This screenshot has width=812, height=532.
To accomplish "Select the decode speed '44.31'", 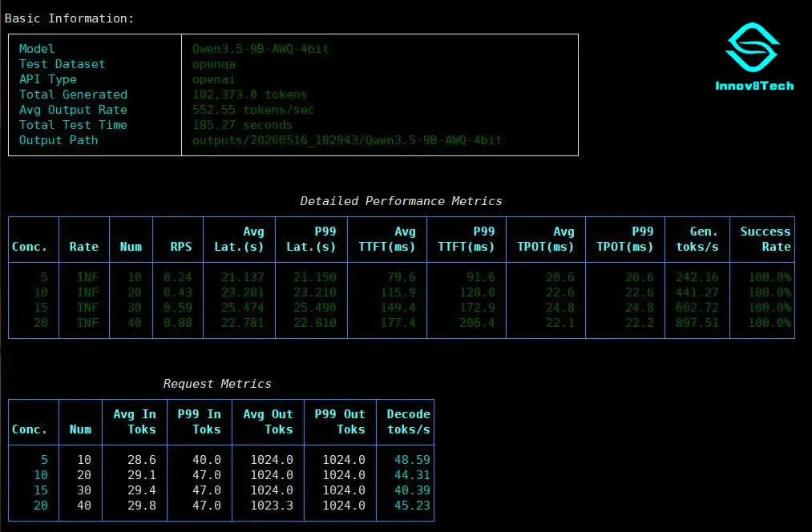I will pyautogui.click(x=412, y=475).
